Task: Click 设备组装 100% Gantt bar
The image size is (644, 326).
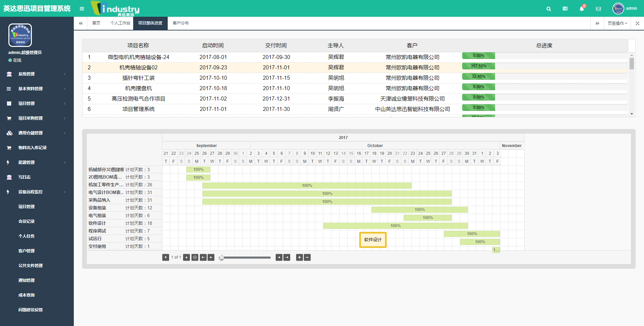Action: 420,210
